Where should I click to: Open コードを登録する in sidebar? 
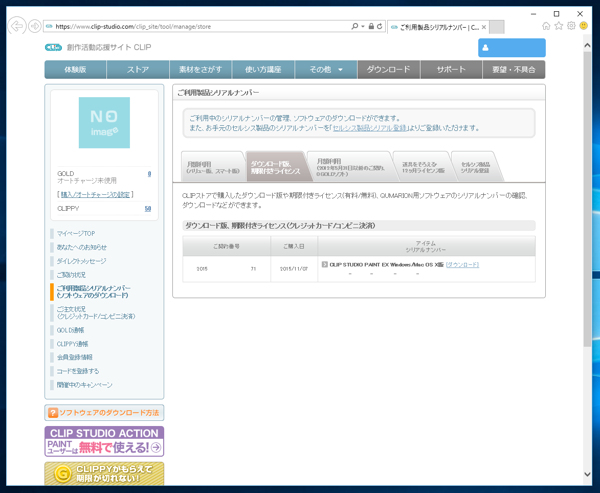(78, 371)
